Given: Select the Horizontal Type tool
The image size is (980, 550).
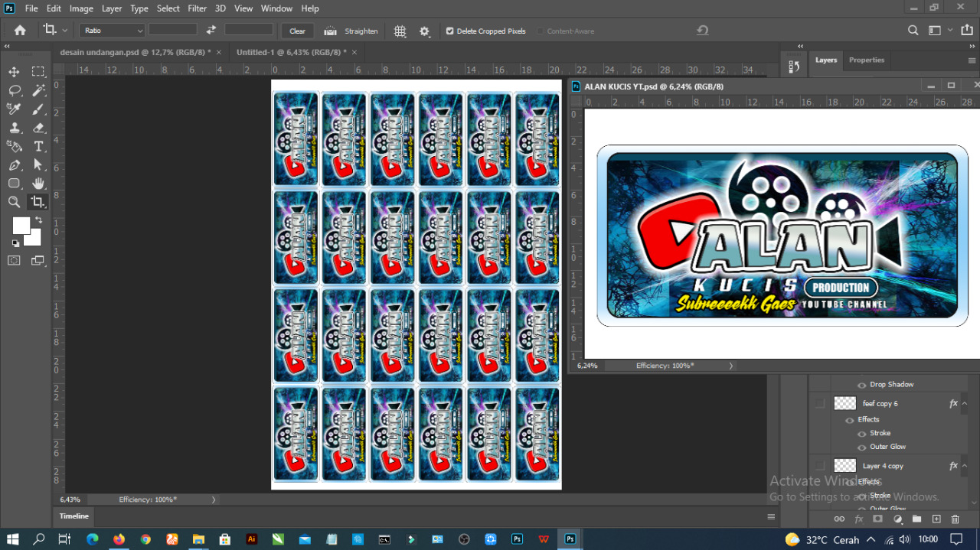Looking at the screenshot, I should click(38, 146).
